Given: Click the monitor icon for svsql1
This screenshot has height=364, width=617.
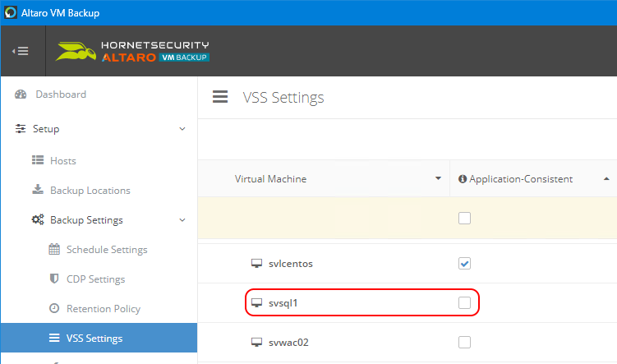Looking at the screenshot, I should click(256, 302).
